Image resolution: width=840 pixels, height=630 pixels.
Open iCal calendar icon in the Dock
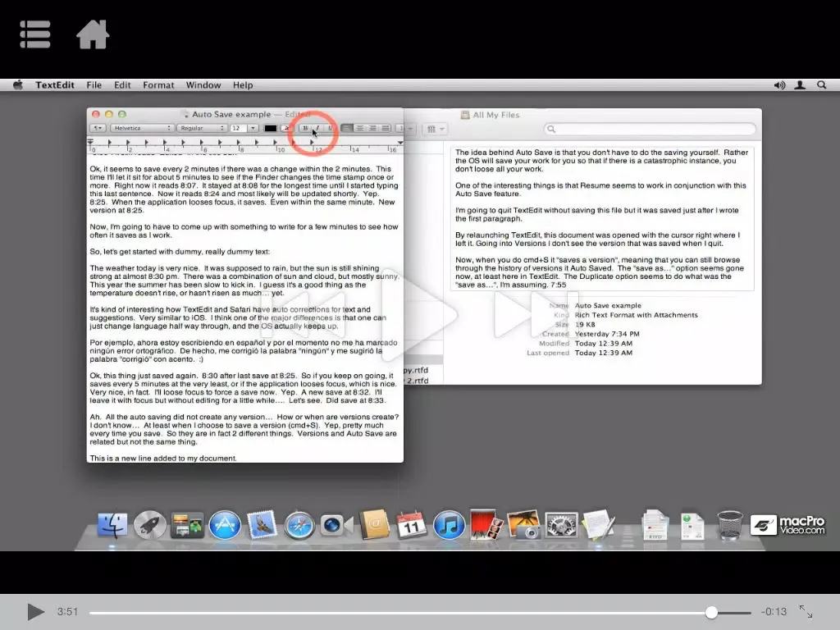point(412,525)
